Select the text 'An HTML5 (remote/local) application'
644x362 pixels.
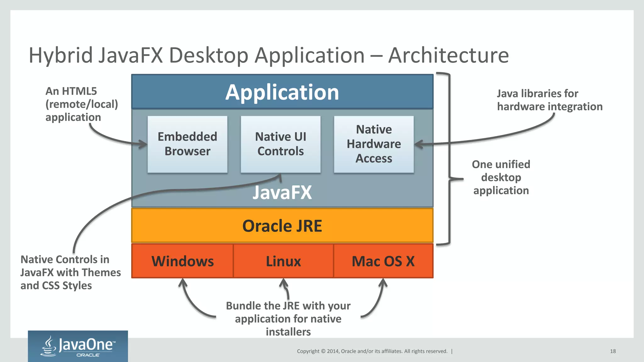click(x=82, y=104)
